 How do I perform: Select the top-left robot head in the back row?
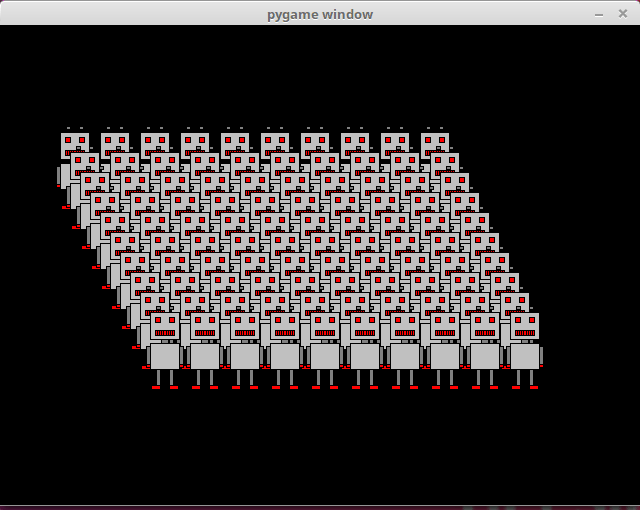[75, 142]
